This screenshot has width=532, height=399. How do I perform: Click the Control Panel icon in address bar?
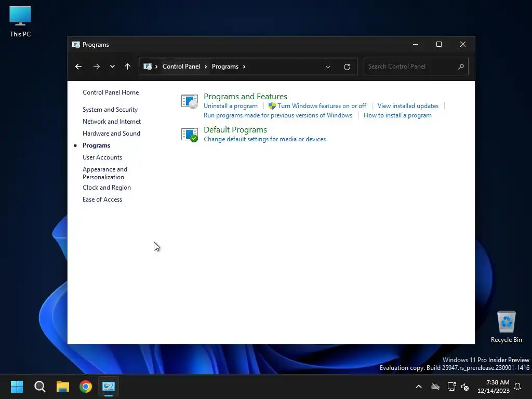[x=147, y=66]
